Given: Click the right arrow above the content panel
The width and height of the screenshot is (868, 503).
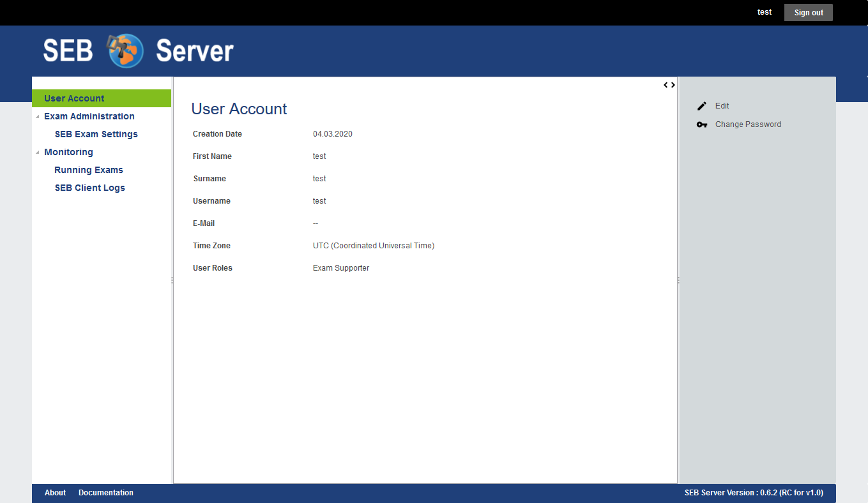Looking at the screenshot, I should coord(673,85).
